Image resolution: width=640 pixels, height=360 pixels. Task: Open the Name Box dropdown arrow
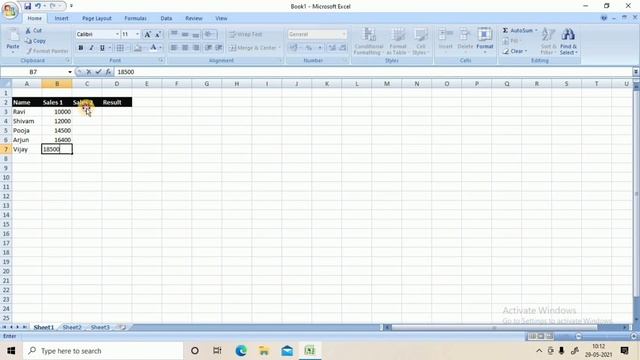[x=70, y=72]
